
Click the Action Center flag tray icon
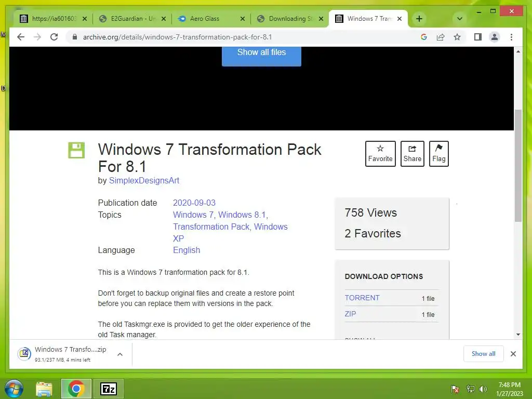point(455,389)
